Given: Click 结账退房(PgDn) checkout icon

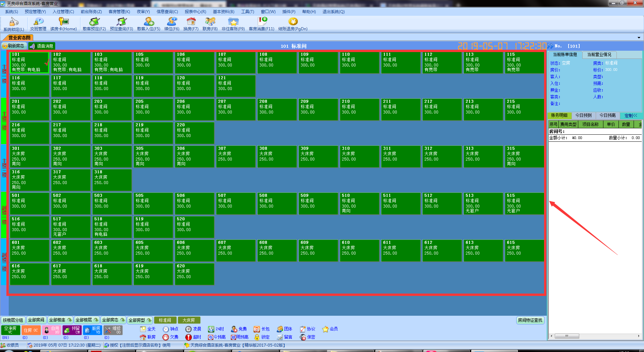Looking at the screenshot, I should point(293,22).
